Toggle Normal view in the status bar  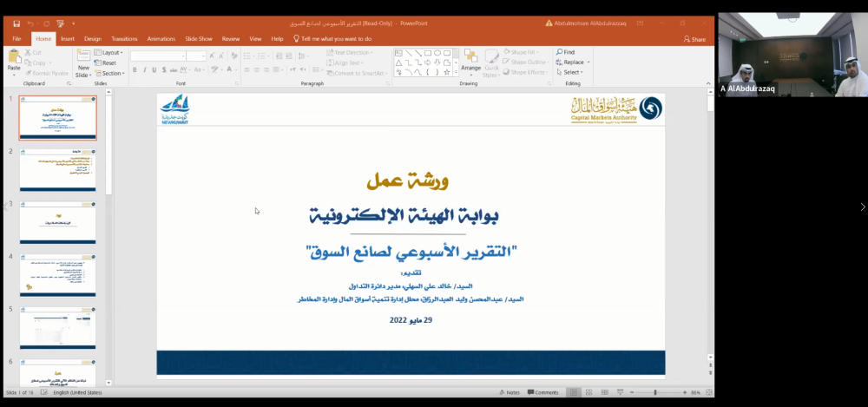click(574, 392)
